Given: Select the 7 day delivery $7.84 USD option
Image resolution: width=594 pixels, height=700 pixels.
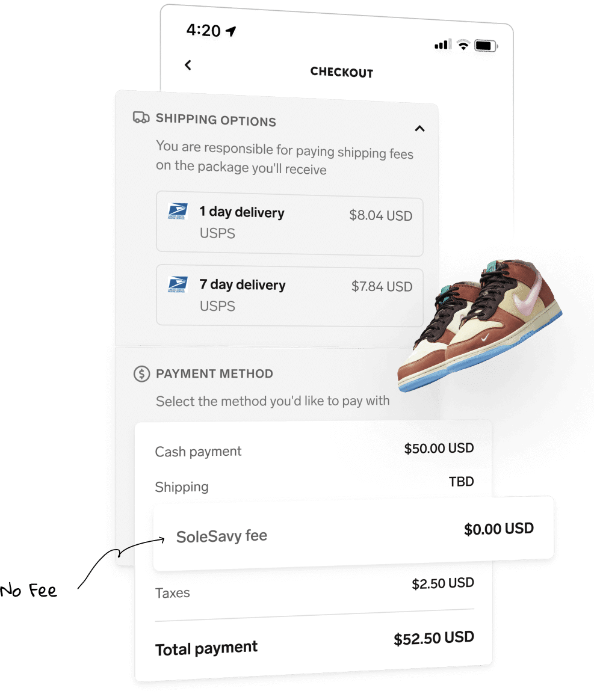Looking at the screenshot, I should [x=289, y=296].
